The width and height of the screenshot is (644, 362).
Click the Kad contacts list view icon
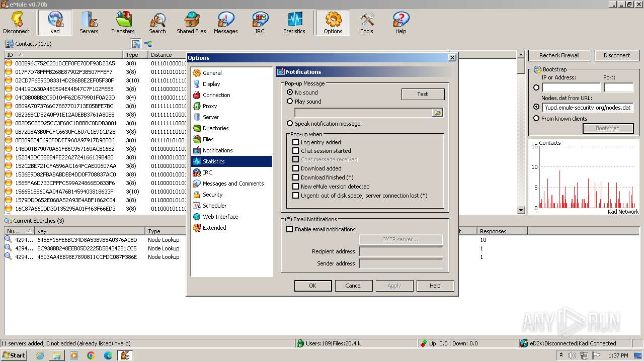pyautogui.click(x=136, y=44)
